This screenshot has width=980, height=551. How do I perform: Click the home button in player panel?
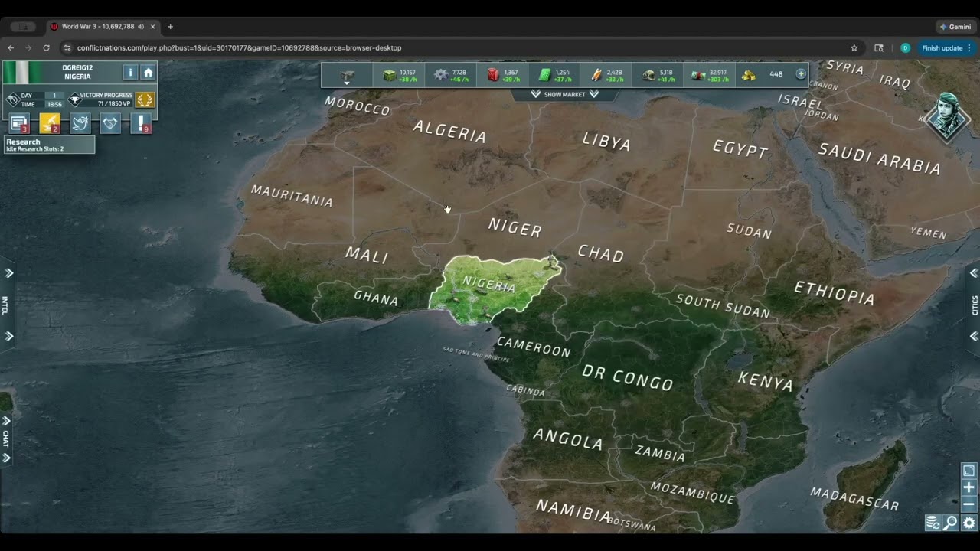[148, 72]
